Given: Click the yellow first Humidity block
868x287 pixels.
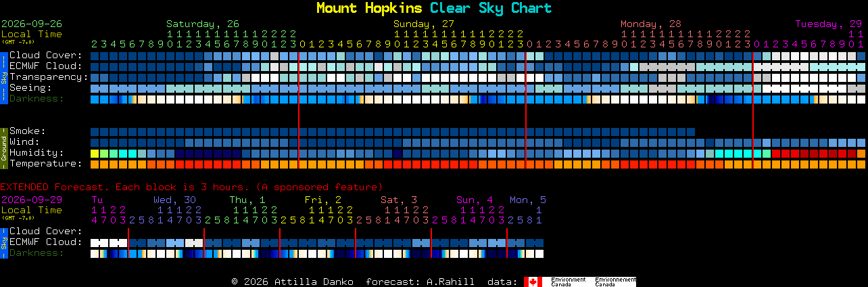Looking at the screenshot, I should click(95, 154).
